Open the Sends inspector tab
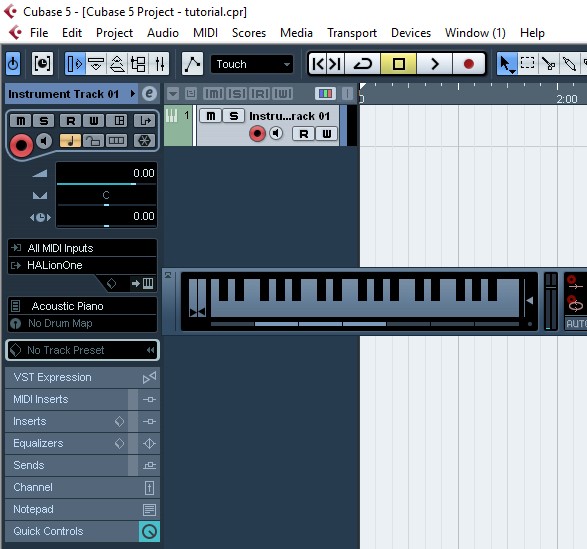The width and height of the screenshot is (587, 549). [x=82, y=465]
